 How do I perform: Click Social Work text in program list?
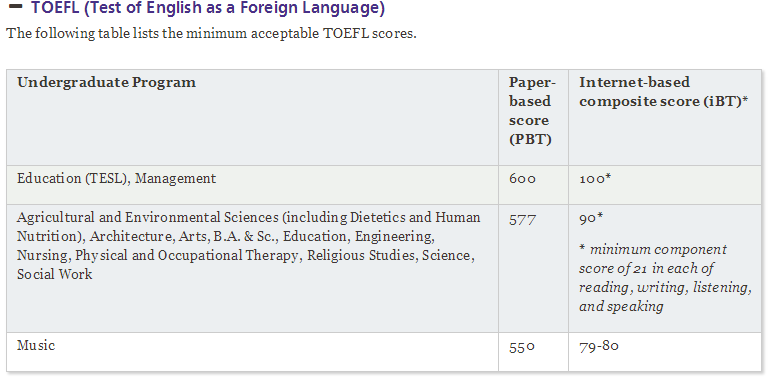[54, 274]
